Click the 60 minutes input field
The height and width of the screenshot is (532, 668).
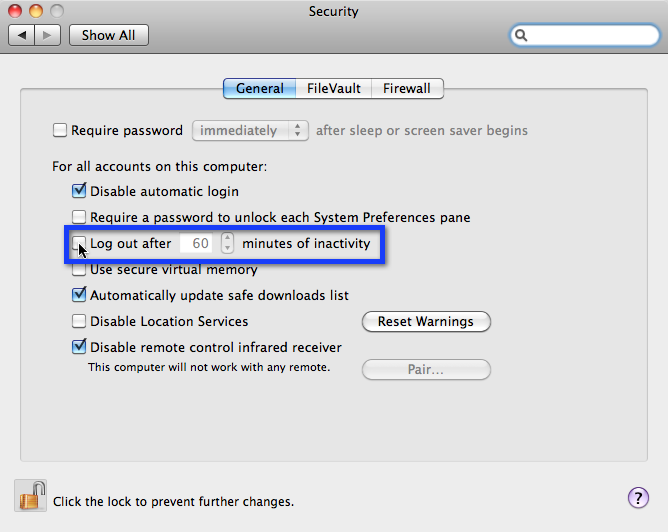pyautogui.click(x=196, y=243)
